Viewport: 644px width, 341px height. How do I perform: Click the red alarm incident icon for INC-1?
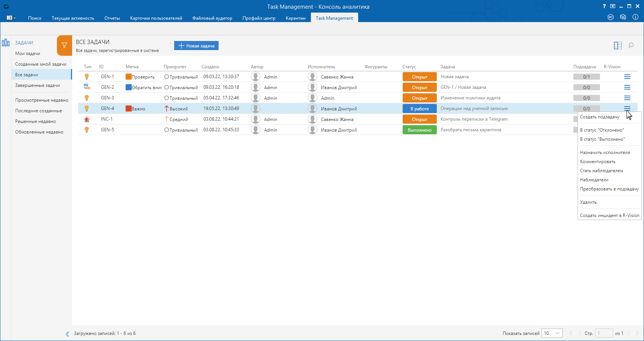pos(87,119)
